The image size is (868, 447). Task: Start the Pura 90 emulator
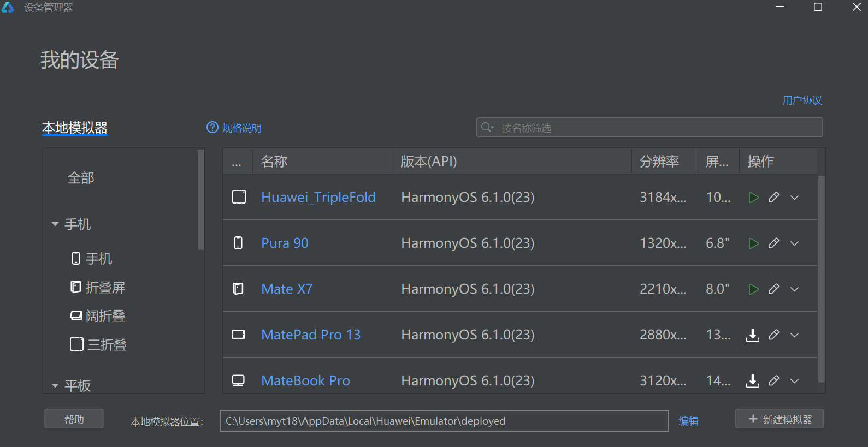coord(754,243)
